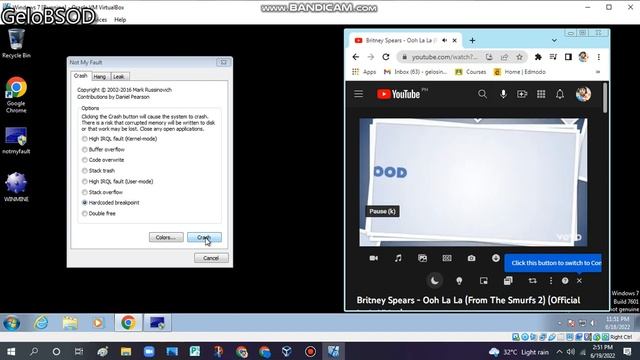The width and height of the screenshot is (640, 360).
Task: Open YouTube Create video icon
Action: point(522,94)
